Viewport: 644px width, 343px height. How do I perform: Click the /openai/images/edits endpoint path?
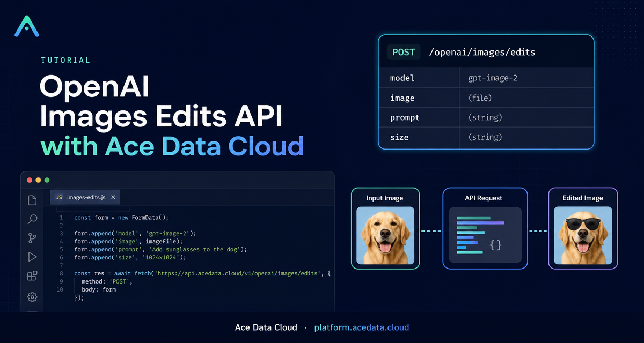click(482, 53)
